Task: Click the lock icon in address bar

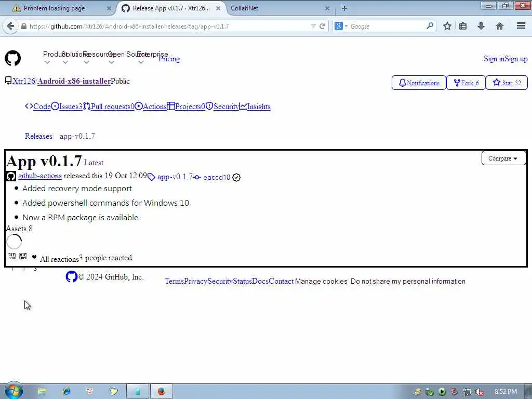Action: coord(24,26)
